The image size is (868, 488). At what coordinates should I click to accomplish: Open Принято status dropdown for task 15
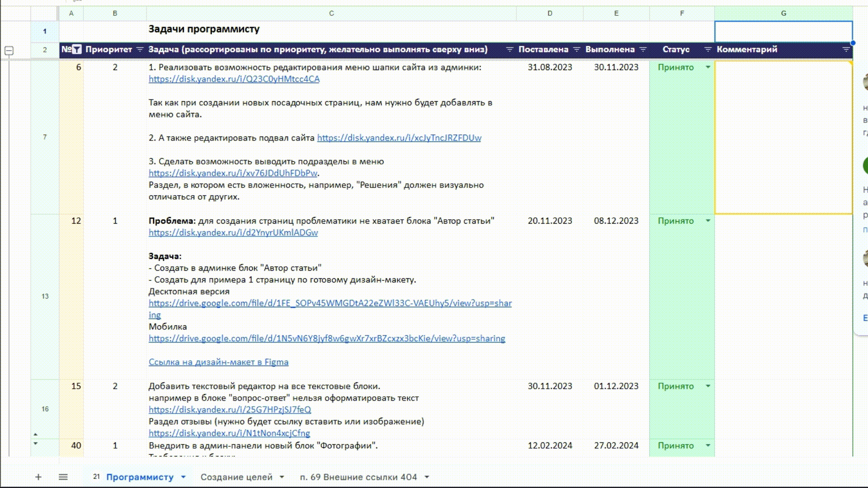[708, 386]
